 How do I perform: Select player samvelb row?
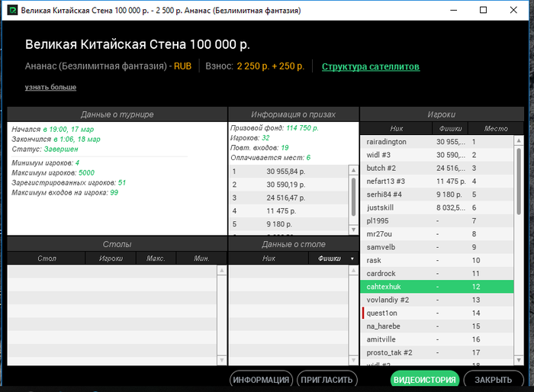(436, 247)
